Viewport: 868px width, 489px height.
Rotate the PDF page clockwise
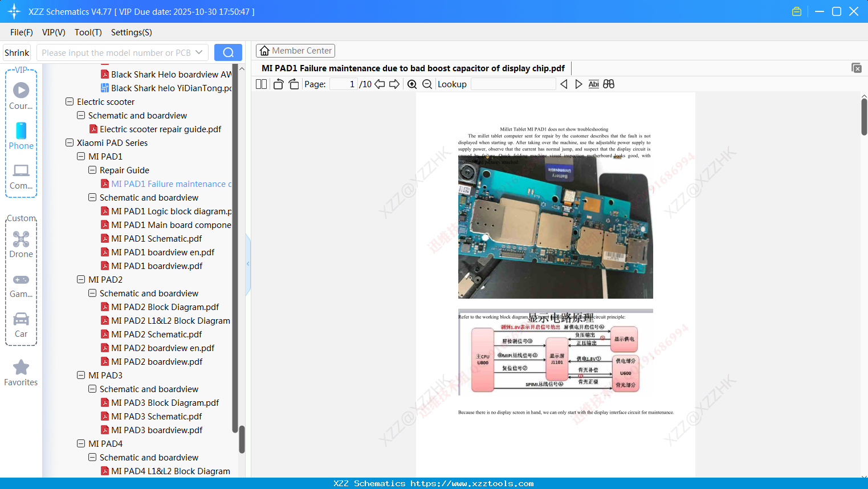[293, 84]
